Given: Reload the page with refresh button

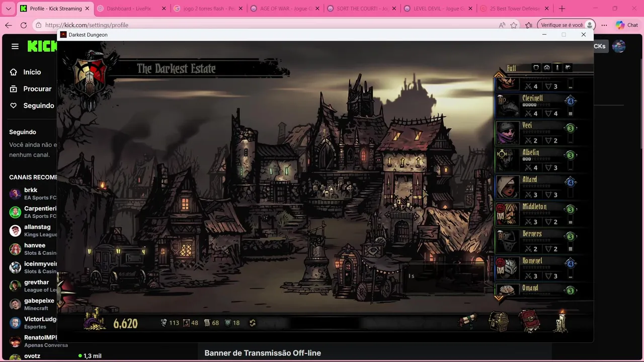Looking at the screenshot, I should (x=24, y=25).
